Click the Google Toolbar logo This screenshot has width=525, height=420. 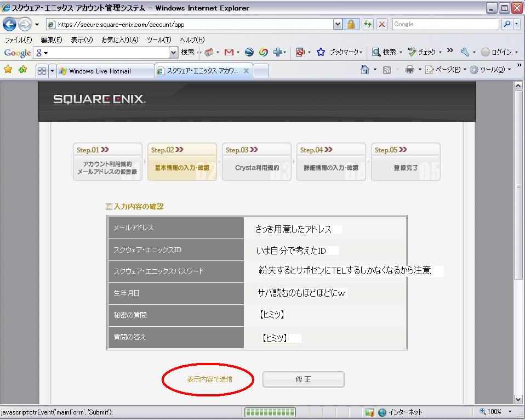pyautogui.click(x=18, y=53)
